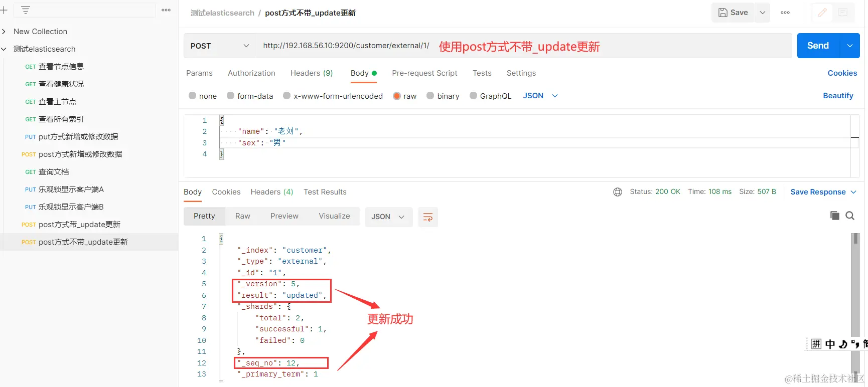
Task: Click the Beautify link
Action: (838, 96)
